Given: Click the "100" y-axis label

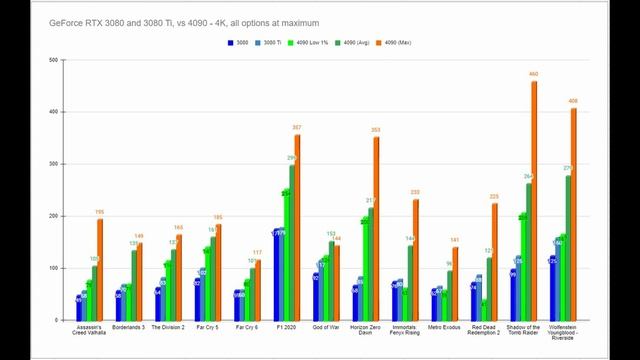Looking at the screenshot, I should click(53, 268).
